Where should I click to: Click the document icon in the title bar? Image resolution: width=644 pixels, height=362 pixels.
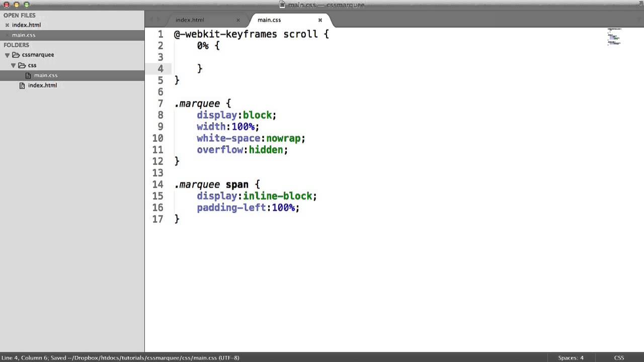[282, 5]
